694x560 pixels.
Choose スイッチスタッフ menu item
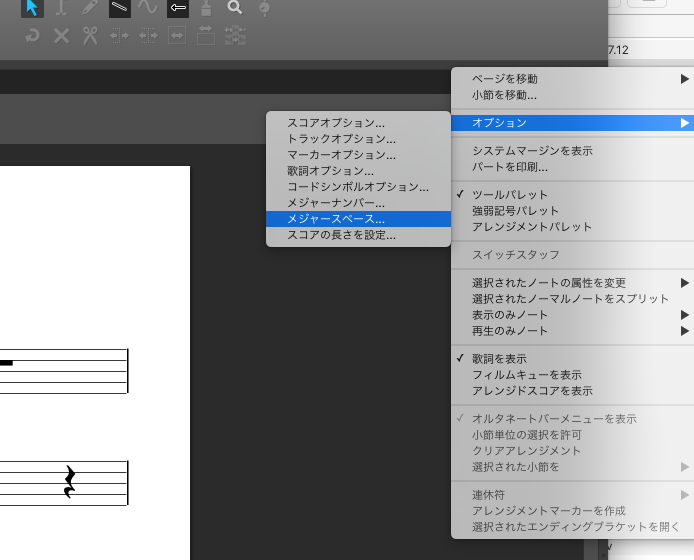(x=572, y=255)
